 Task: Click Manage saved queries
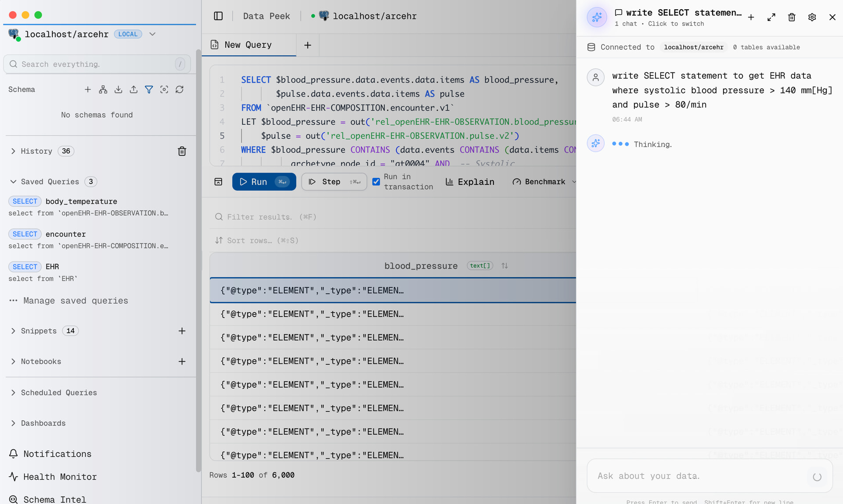pos(68,301)
